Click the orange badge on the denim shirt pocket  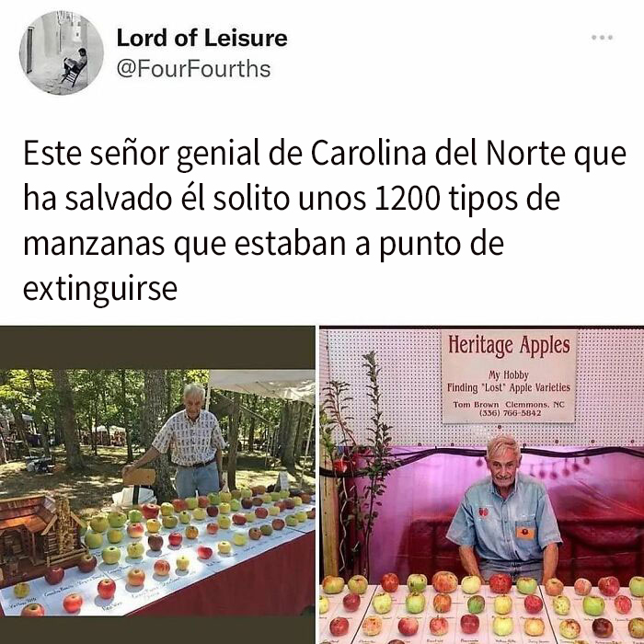coord(525,533)
